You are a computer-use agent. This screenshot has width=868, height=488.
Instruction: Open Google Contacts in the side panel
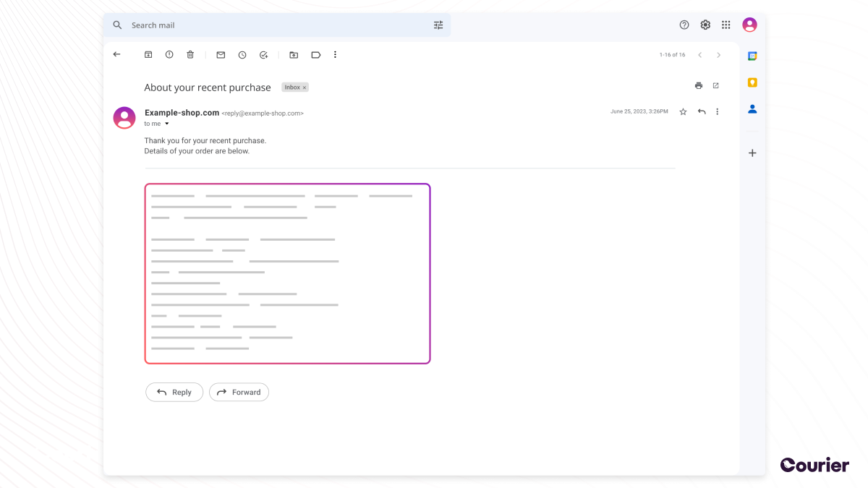[x=752, y=109]
